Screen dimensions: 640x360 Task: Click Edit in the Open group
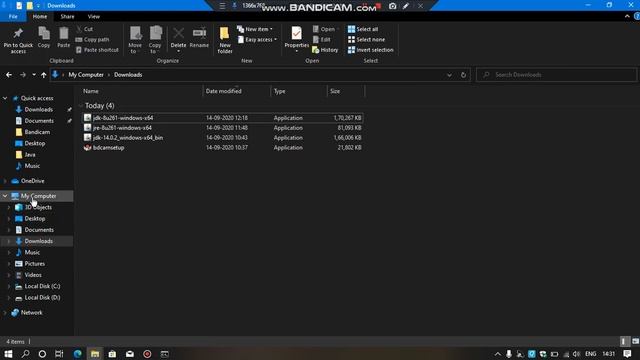tap(322, 40)
